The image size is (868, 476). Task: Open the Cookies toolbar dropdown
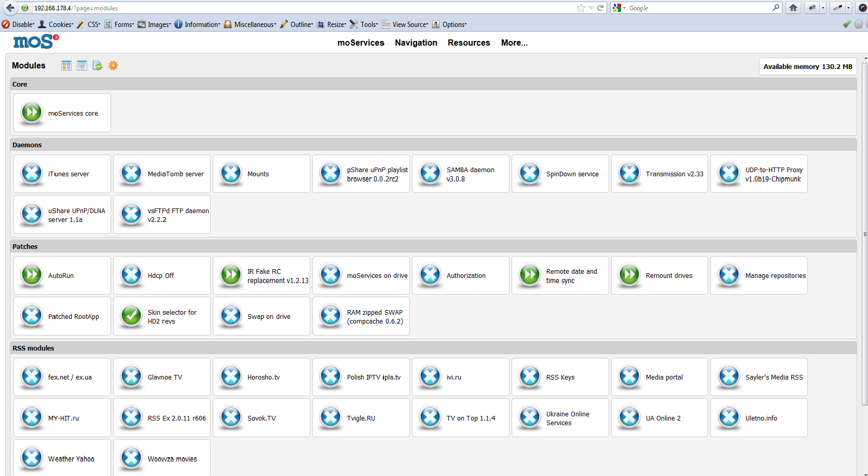56,24
